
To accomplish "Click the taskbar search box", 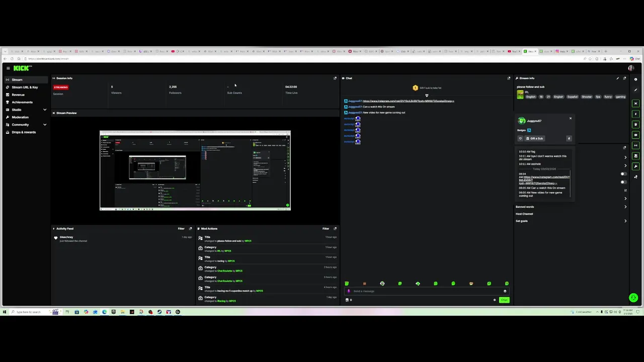I will [x=29, y=312].
